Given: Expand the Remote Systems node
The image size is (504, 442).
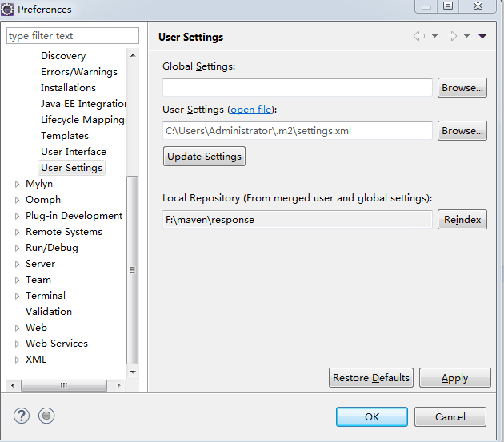Looking at the screenshot, I should click(17, 233).
